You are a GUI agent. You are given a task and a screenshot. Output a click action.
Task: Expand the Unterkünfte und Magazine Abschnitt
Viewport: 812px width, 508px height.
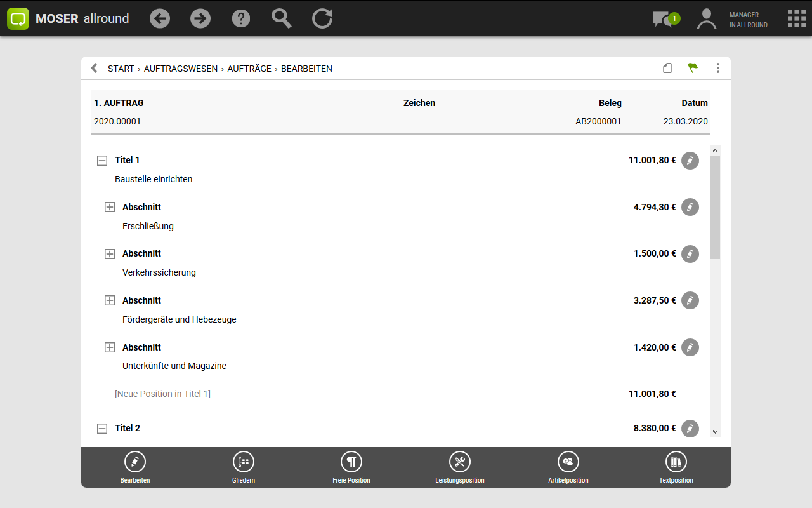pos(110,347)
